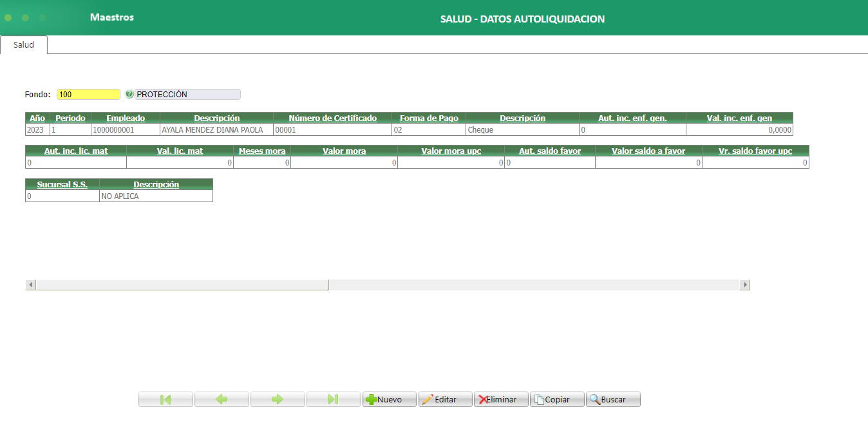Viewport: 868px width, 423px height.
Task: Click the PROTECCIÓN description field
Action: (x=187, y=94)
